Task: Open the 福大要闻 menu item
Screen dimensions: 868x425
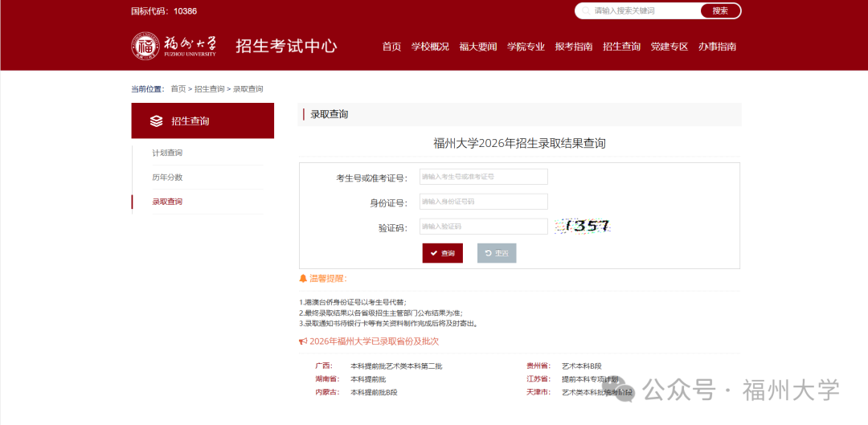Action: click(477, 47)
